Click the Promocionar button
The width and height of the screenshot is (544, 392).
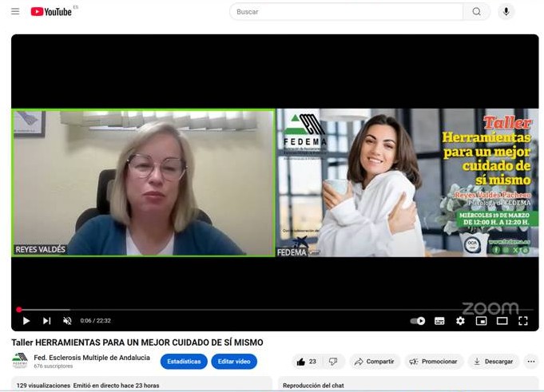434,362
